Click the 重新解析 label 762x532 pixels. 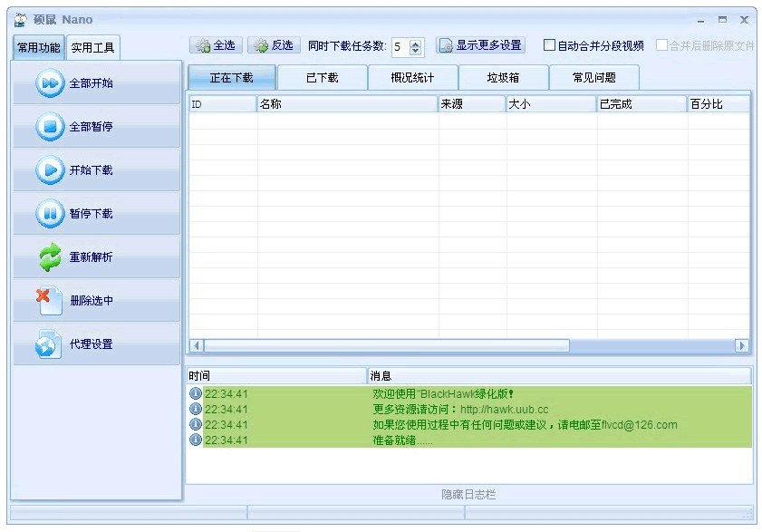91,256
